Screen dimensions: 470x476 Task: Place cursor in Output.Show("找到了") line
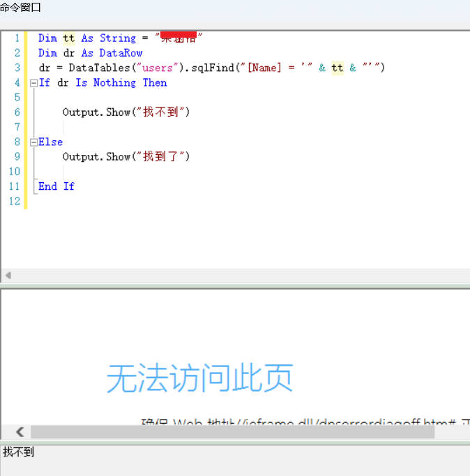126,157
